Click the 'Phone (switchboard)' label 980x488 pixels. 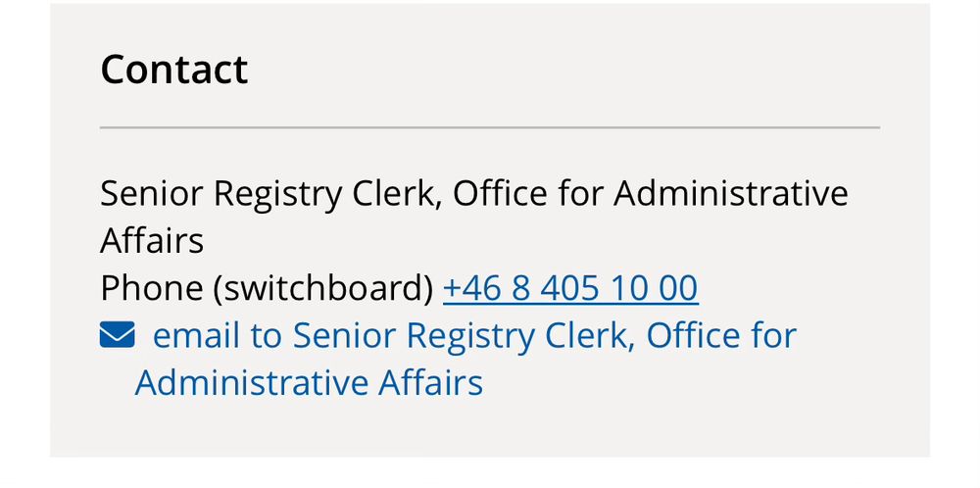point(267,289)
